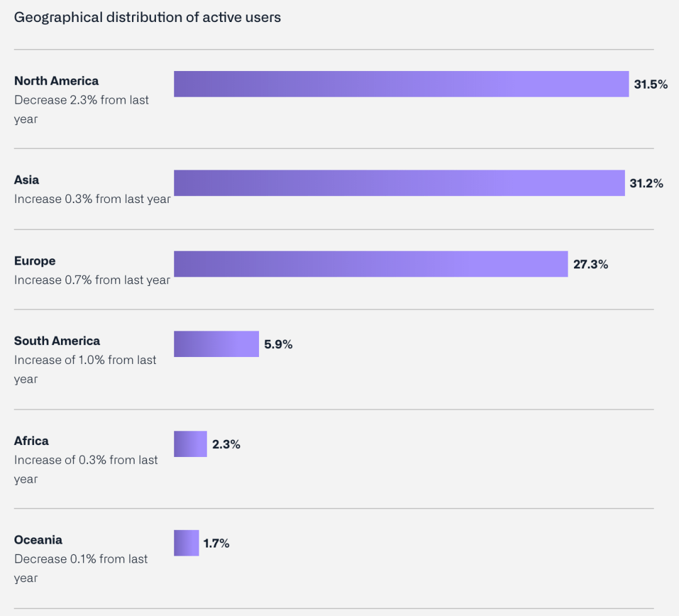This screenshot has width=679, height=616.
Task: Click the Asia purple bar
Action: pyautogui.click(x=399, y=183)
